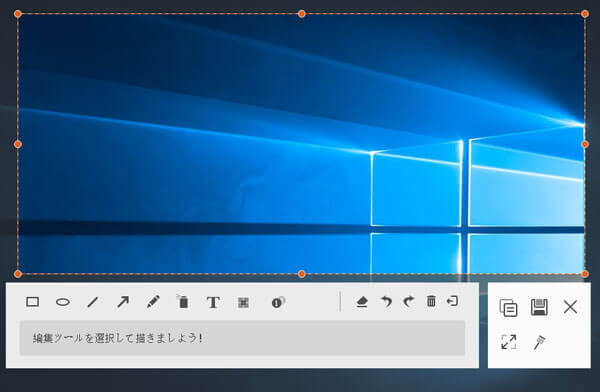Click the bottom-left orange selection handle
The width and height of the screenshot is (600, 392).
(18, 274)
